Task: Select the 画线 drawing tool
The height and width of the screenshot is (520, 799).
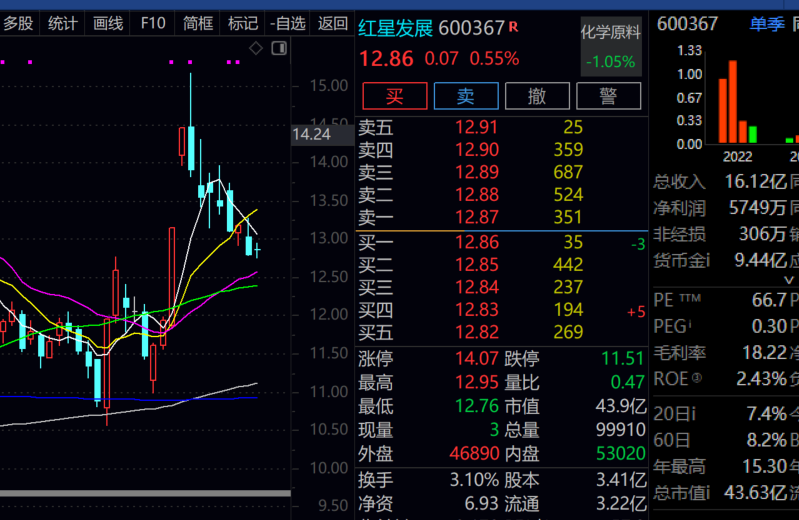Action: point(108,23)
